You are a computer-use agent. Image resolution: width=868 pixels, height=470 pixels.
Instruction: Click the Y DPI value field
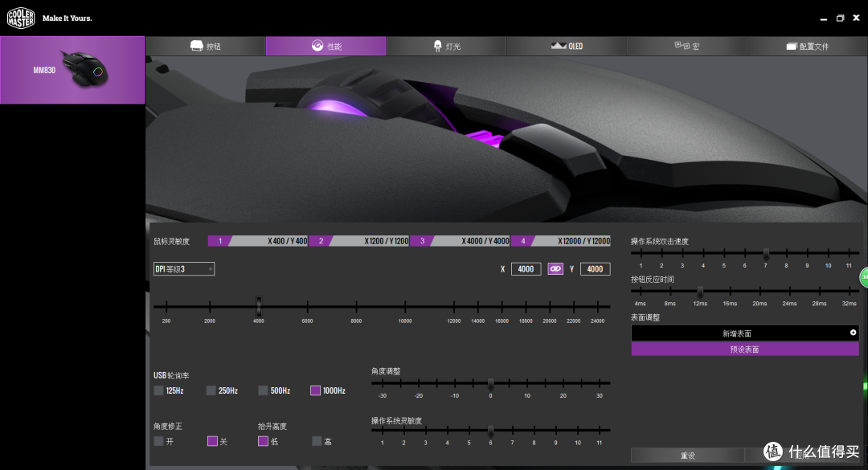(595, 269)
